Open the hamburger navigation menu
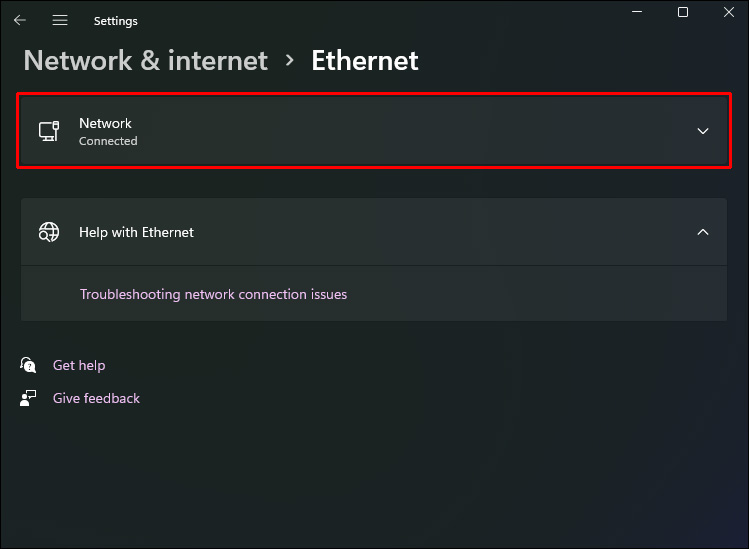 60,20
